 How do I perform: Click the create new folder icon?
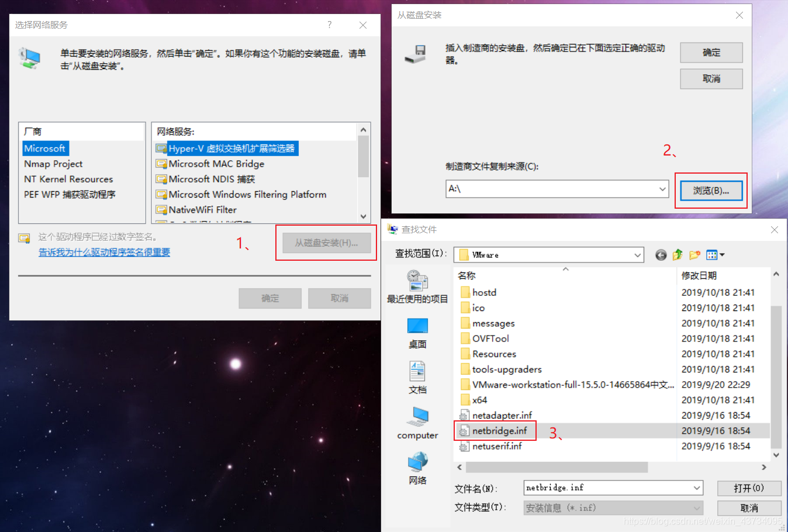[x=694, y=254]
